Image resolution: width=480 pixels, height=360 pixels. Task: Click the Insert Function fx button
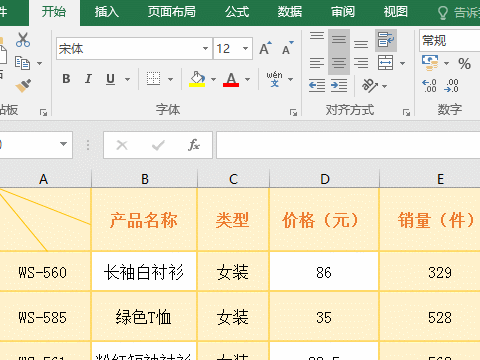click(x=194, y=145)
